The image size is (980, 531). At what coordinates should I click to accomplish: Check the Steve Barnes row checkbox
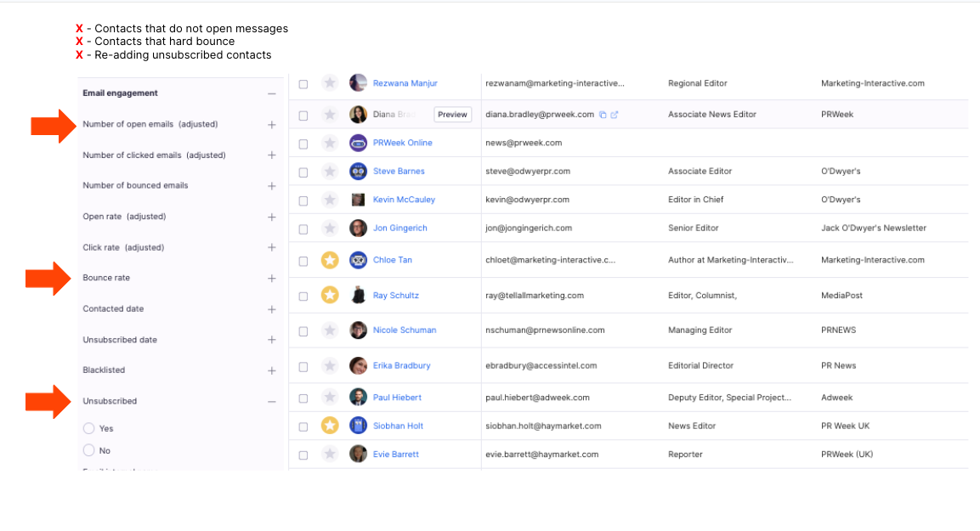click(303, 172)
